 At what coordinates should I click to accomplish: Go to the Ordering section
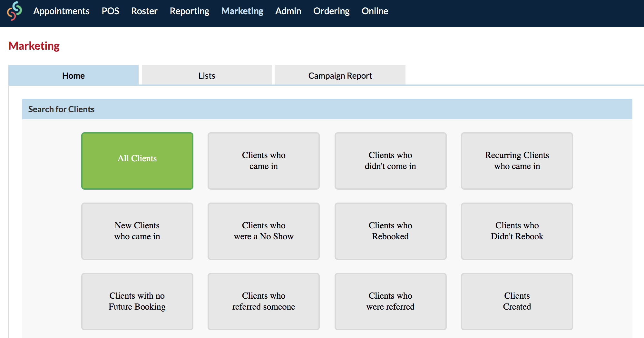[x=331, y=11]
